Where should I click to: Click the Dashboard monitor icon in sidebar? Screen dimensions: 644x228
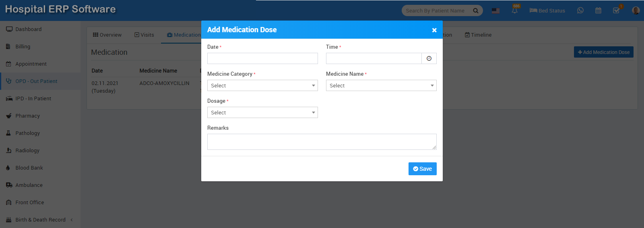pyautogui.click(x=9, y=29)
